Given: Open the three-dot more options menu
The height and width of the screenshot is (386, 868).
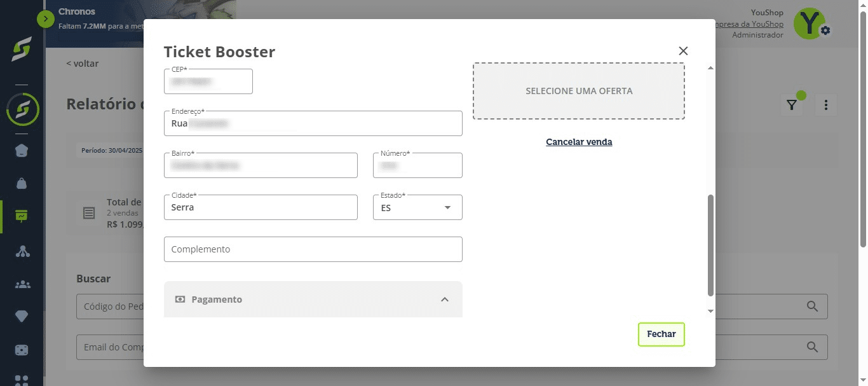Looking at the screenshot, I should click(x=825, y=105).
